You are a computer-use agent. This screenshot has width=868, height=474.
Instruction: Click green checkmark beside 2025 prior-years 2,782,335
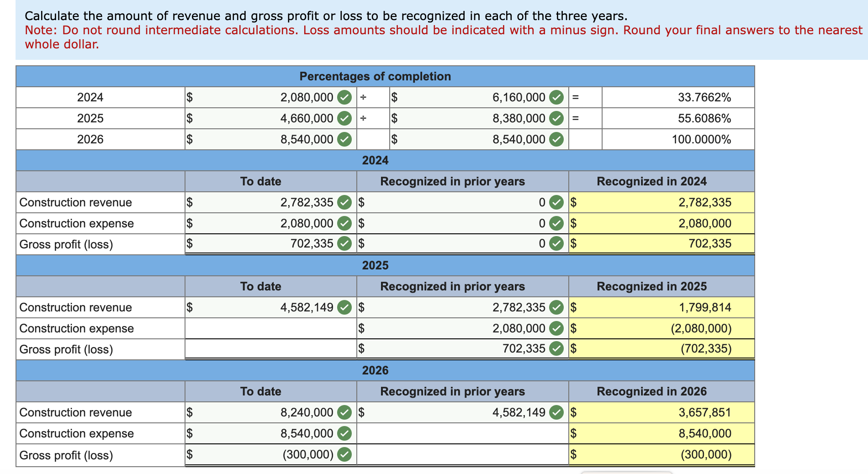tap(556, 307)
